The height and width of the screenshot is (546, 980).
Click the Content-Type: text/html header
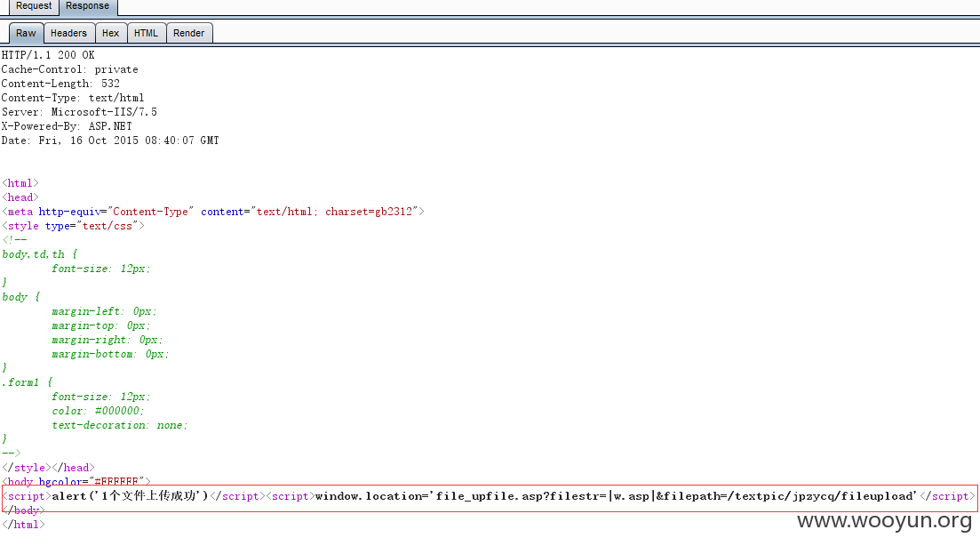(73, 98)
